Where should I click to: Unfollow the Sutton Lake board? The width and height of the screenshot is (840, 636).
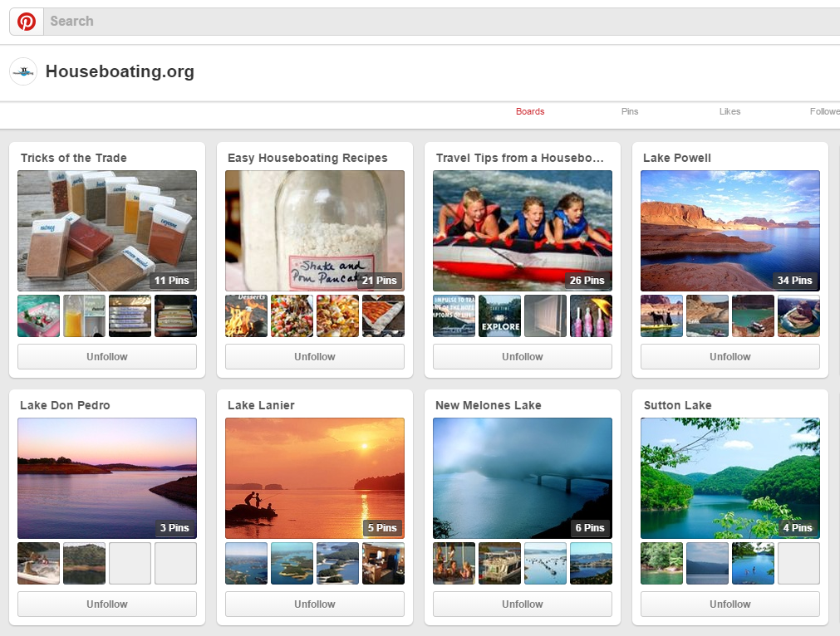[x=730, y=604]
